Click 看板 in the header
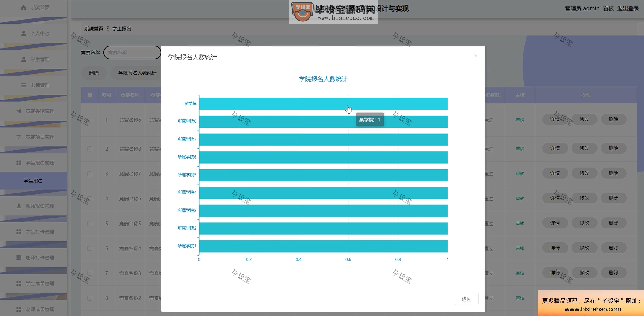This screenshot has height=316, width=644. click(x=608, y=8)
